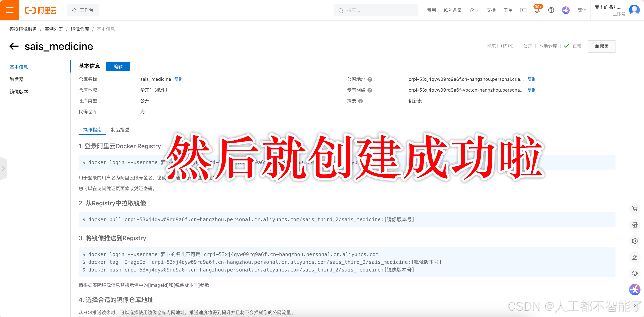The width and height of the screenshot is (644, 317).
Task: Open account name 萝卜的名儿 menu
Action: 608,7
